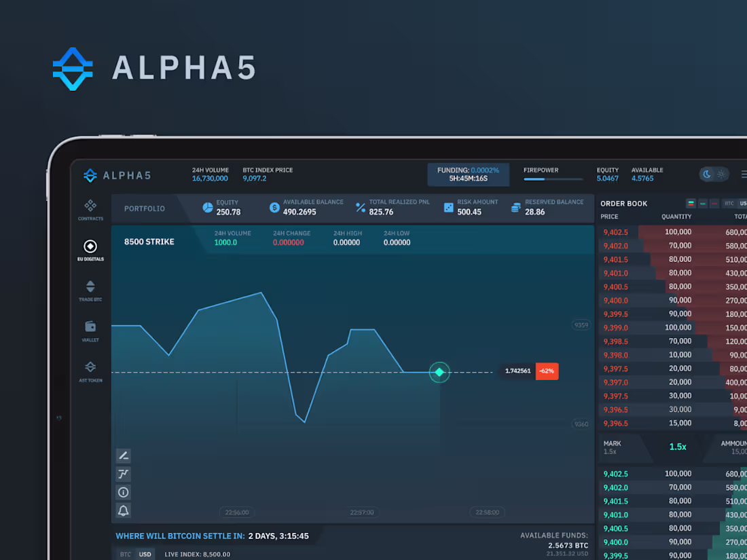Click the header Equity value 5.0467
Screen dimensions: 747x560
607,179
